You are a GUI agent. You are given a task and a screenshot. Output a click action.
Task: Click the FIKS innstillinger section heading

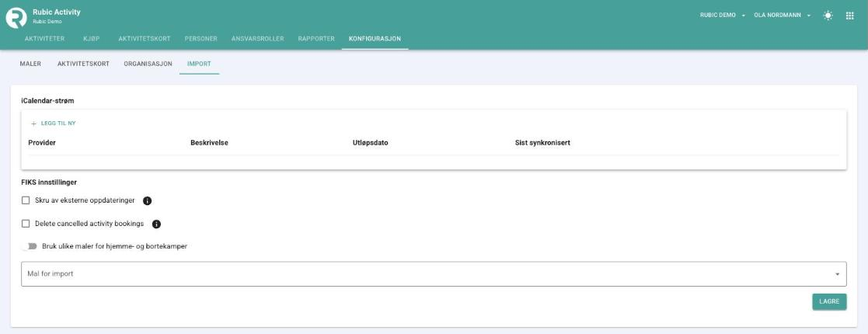[49, 182]
